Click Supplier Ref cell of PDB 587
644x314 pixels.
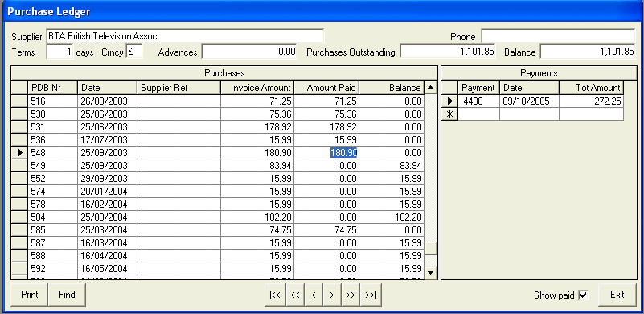pos(178,243)
